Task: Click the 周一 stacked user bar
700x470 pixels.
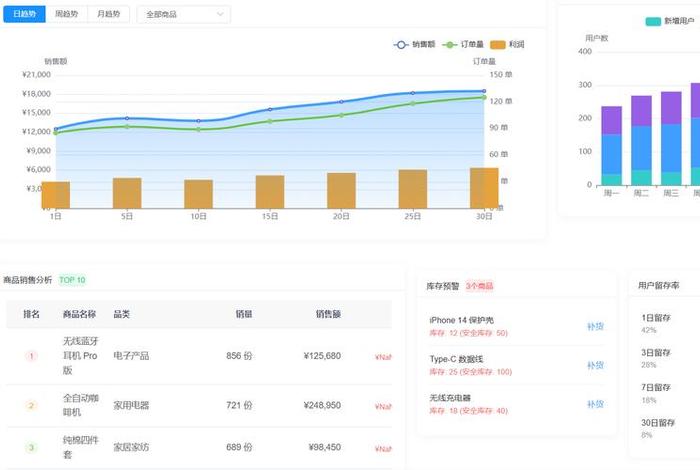Action: click(x=612, y=146)
